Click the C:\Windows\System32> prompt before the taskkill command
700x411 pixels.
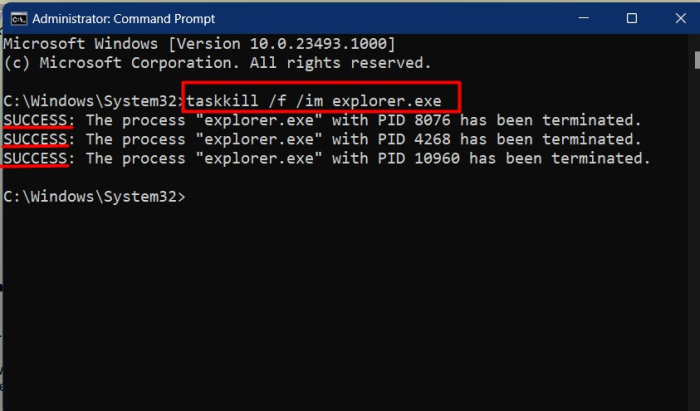click(x=94, y=101)
